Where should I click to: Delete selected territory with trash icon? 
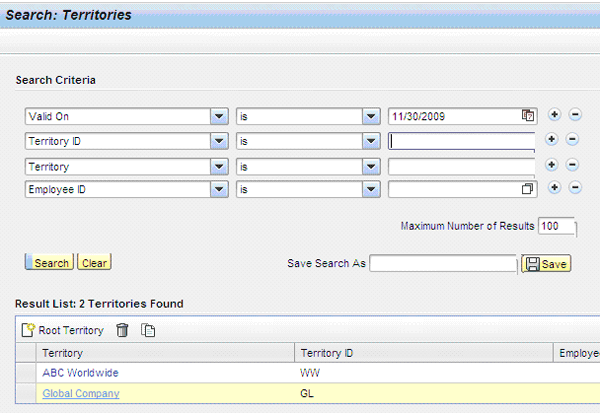[x=122, y=330]
